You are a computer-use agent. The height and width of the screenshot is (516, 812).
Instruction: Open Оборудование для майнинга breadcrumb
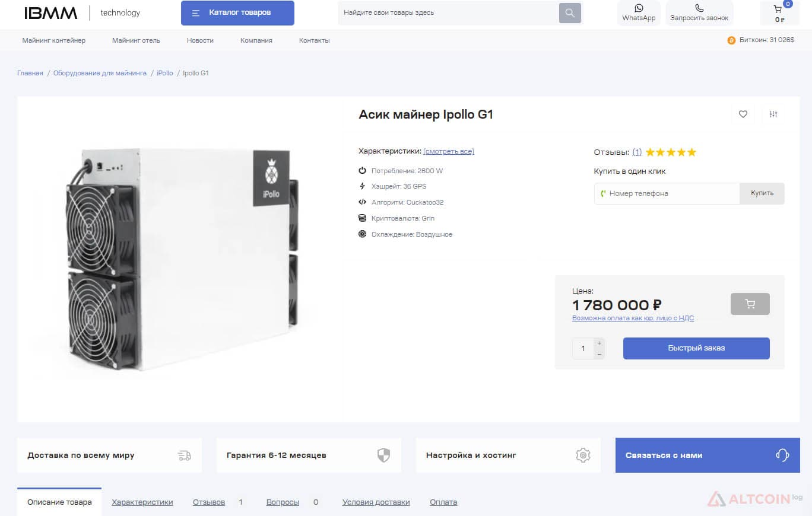(x=100, y=73)
